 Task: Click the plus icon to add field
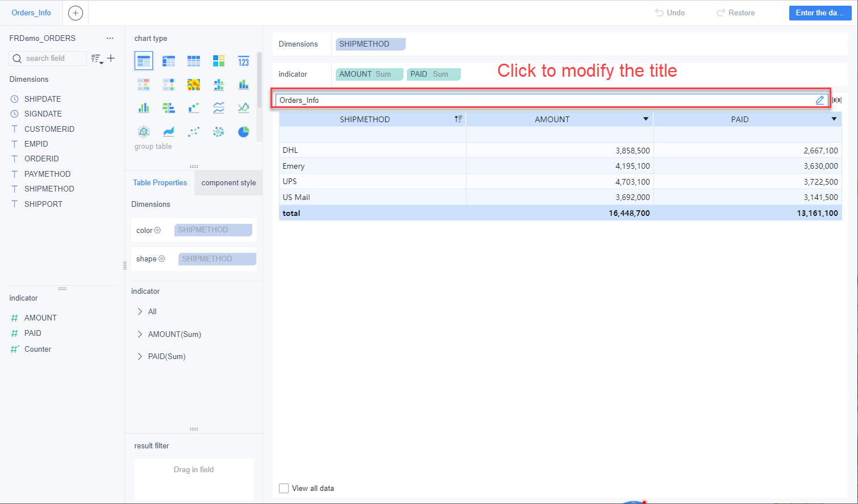[x=111, y=58]
